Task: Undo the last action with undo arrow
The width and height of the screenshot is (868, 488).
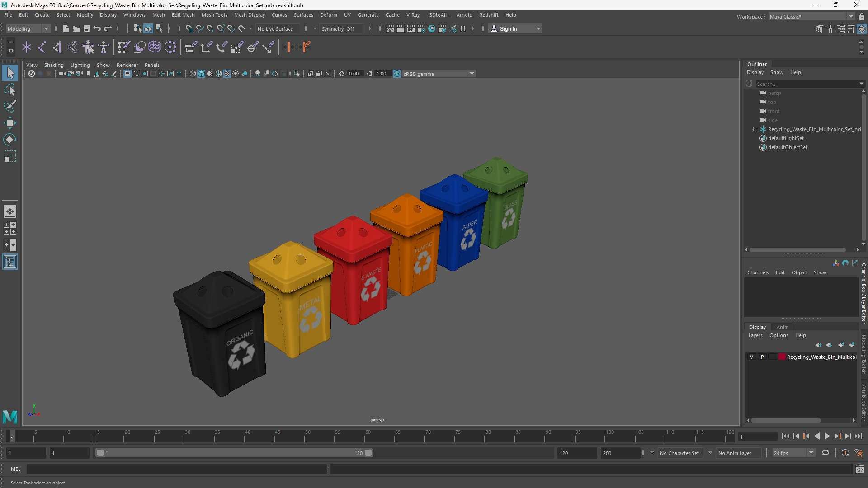Action: coord(97,28)
